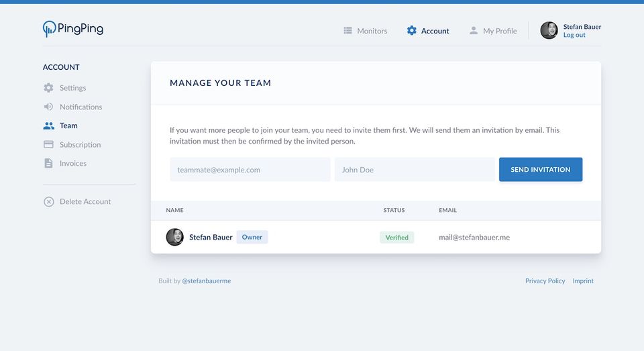
Task: Click the Settings gear icon in the sidebar
Action: (x=48, y=87)
